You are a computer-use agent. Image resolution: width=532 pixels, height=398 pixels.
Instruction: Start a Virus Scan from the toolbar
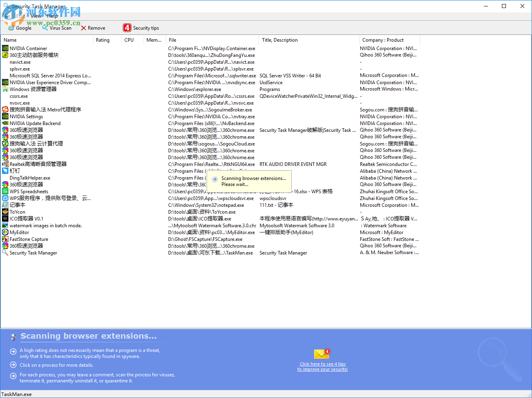click(56, 28)
